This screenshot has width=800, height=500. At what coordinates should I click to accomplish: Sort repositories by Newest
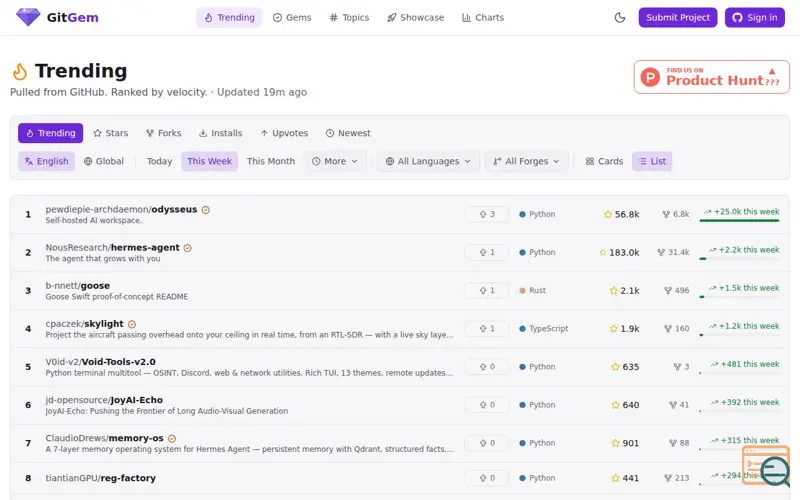click(x=348, y=133)
